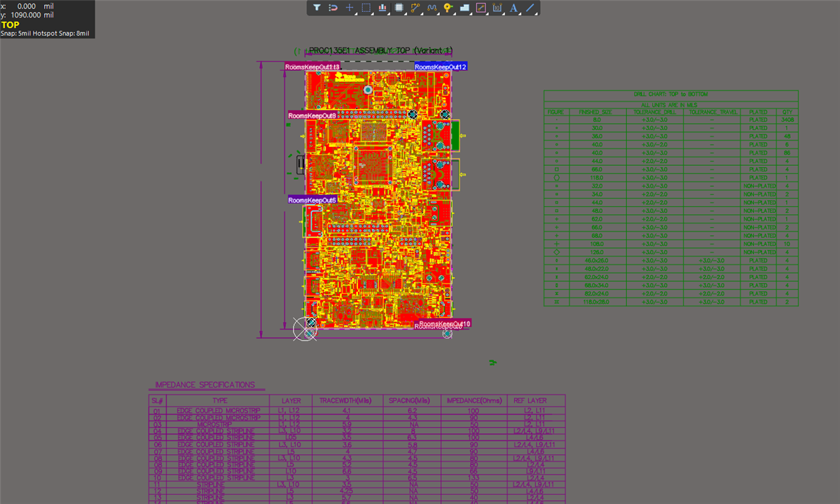This screenshot has height=504, width=840.
Task: Click the TOLERANCE_TRAVEL drill chart header
Action: (x=712, y=113)
